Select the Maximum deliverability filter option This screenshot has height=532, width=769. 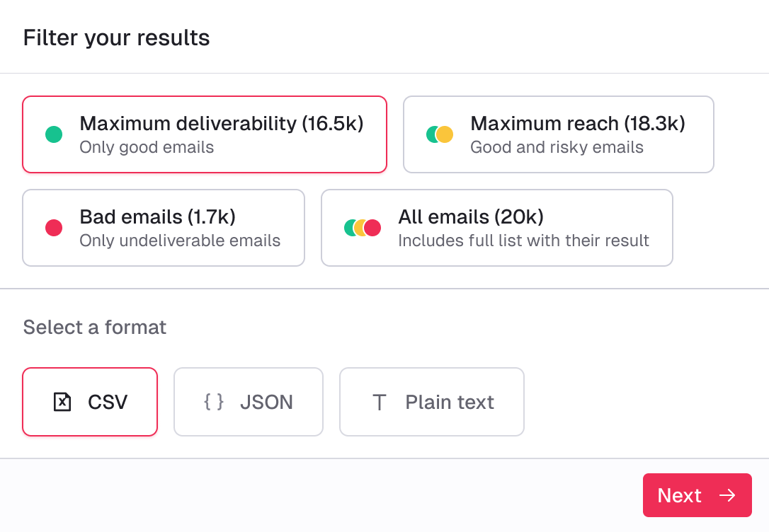[x=205, y=134]
